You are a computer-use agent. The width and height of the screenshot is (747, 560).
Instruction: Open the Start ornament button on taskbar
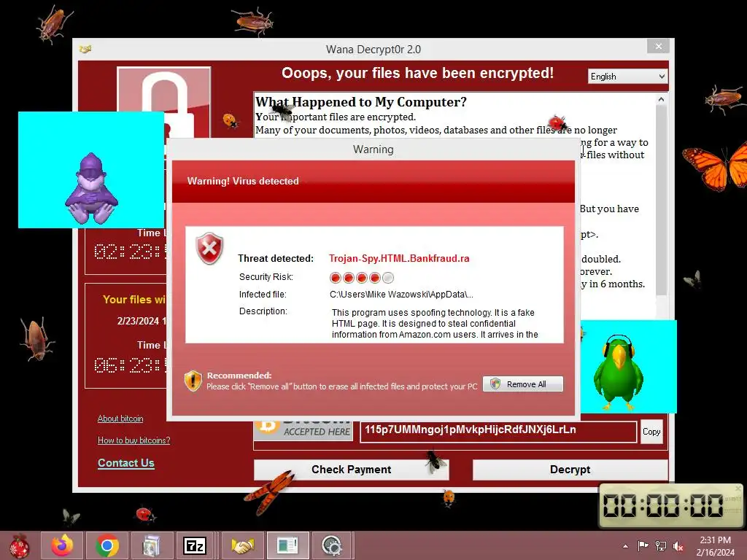(x=19, y=545)
